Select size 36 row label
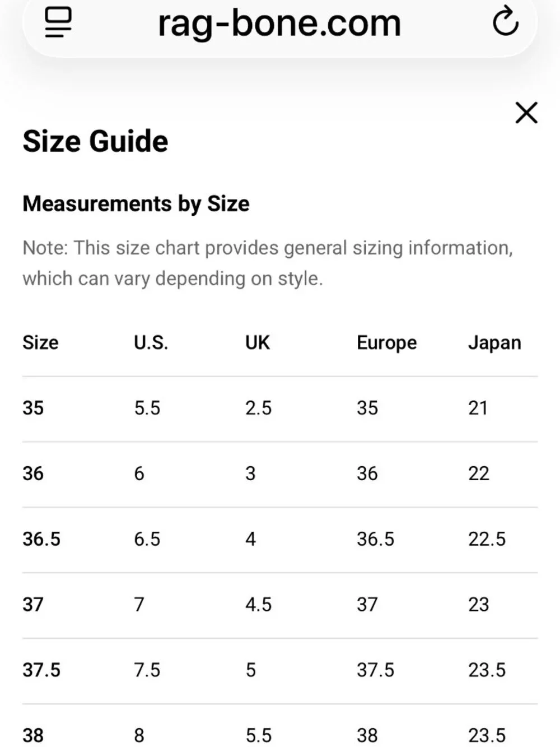Image resolution: width=560 pixels, height=747 pixels. pyautogui.click(x=33, y=474)
